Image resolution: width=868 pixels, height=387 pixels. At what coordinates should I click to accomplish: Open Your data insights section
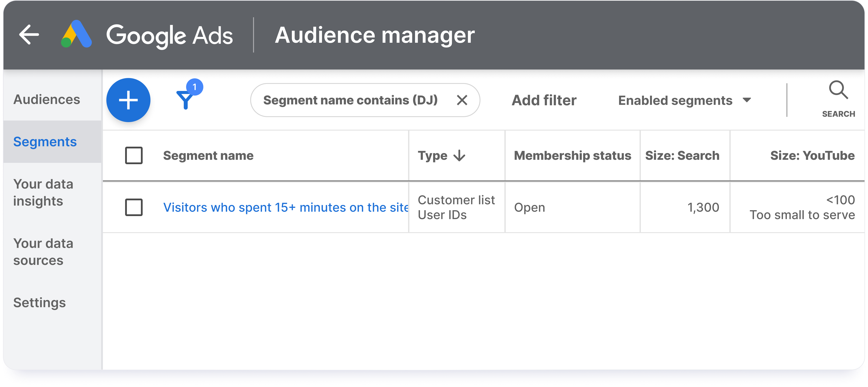pos(43,193)
